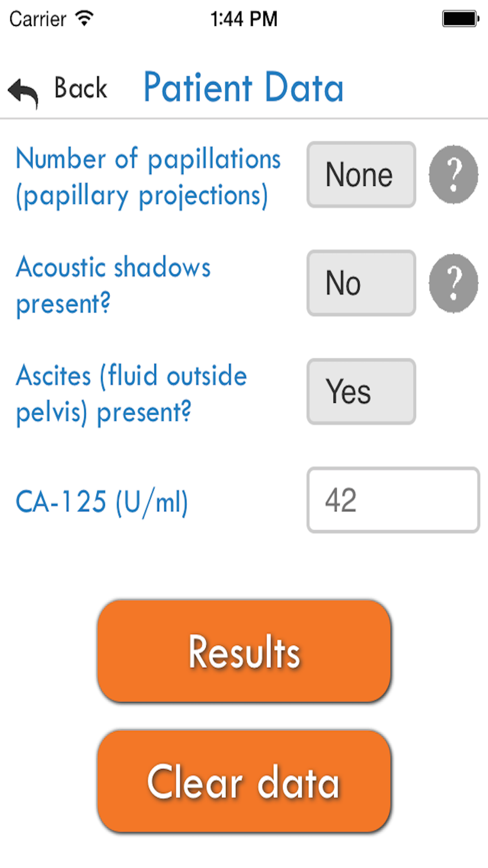This screenshot has width=488, height=868.
Task: Tap the battery indicator icon
Action: (461, 19)
